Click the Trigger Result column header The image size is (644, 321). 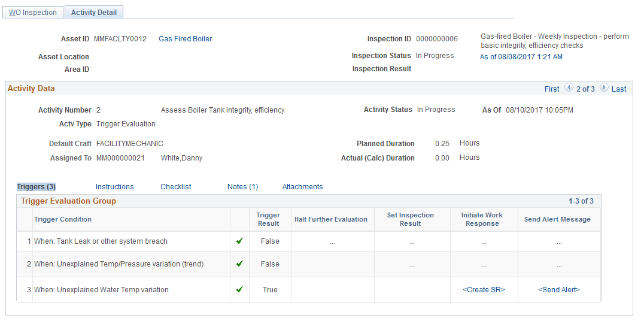coord(268,219)
